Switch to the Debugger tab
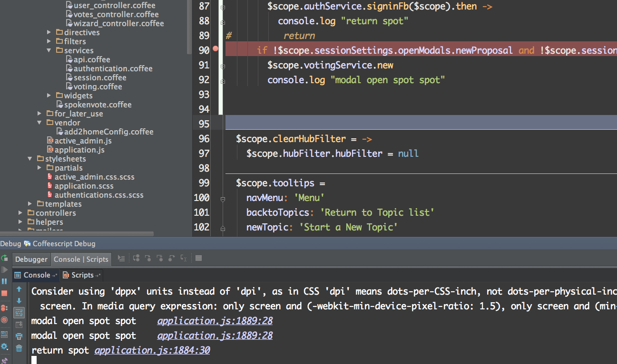Screen dimensions: 617x364 31,259
